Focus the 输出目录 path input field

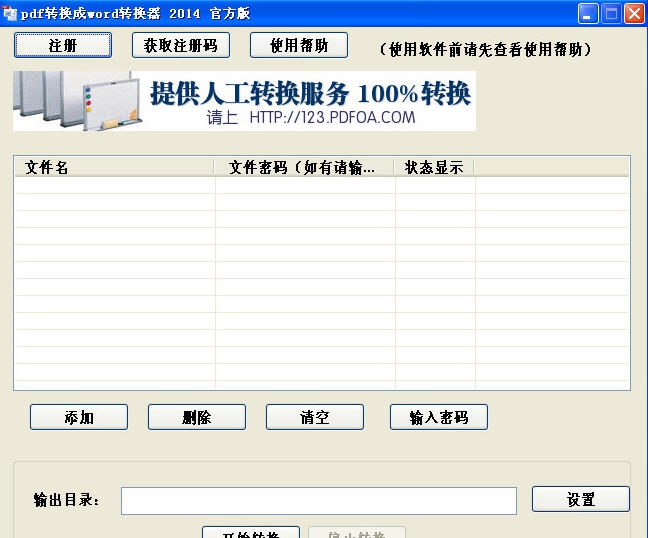pyautogui.click(x=319, y=501)
